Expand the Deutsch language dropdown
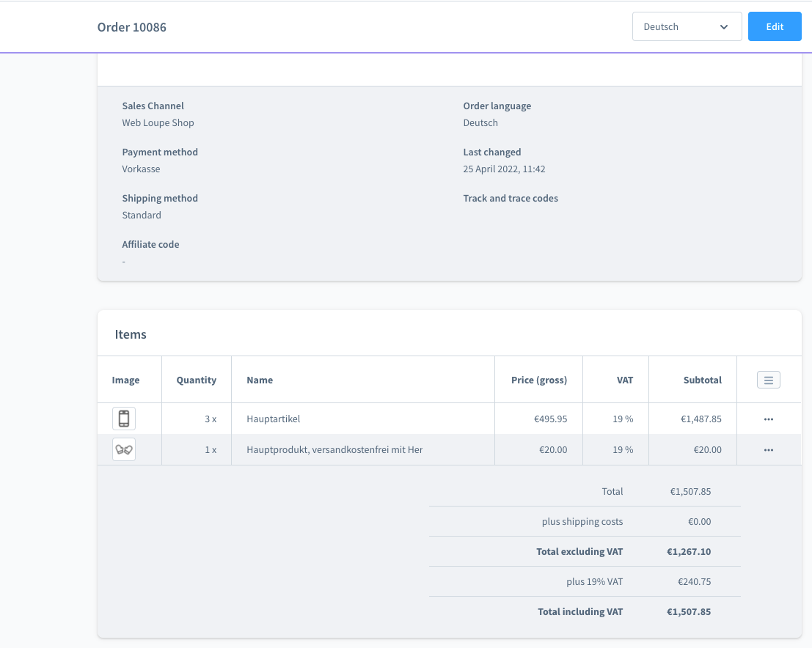This screenshot has height=648, width=812. click(x=687, y=26)
